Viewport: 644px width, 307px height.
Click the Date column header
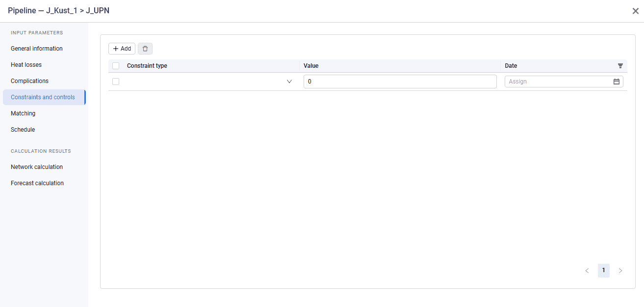(511, 66)
